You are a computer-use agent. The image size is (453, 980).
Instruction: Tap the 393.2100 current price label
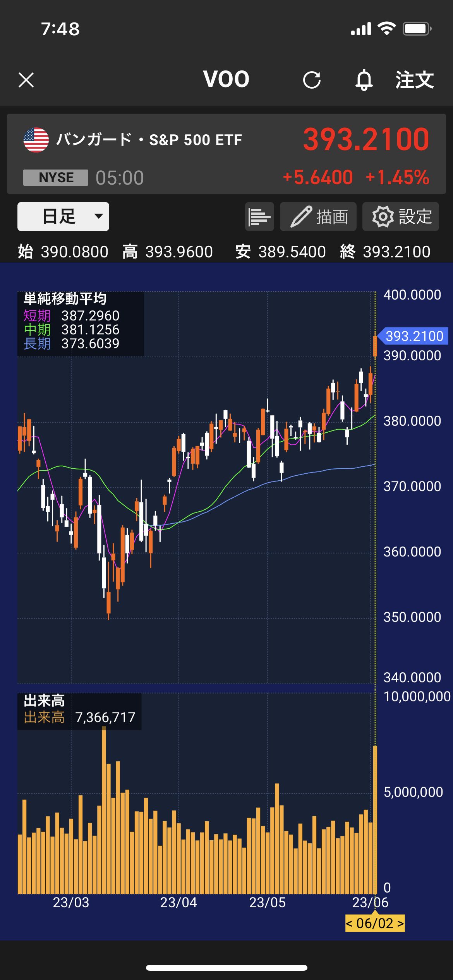(x=414, y=336)
